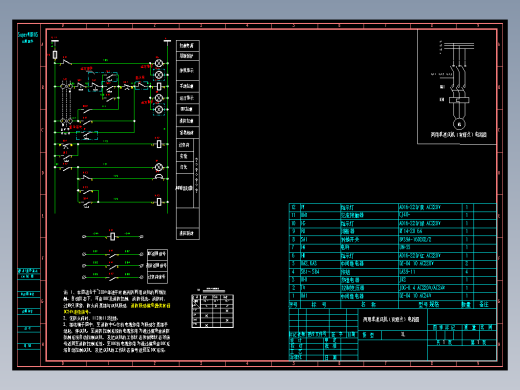Click the main circuit caption under the motor
Viewport: 520px width, 390px height.
458,135
